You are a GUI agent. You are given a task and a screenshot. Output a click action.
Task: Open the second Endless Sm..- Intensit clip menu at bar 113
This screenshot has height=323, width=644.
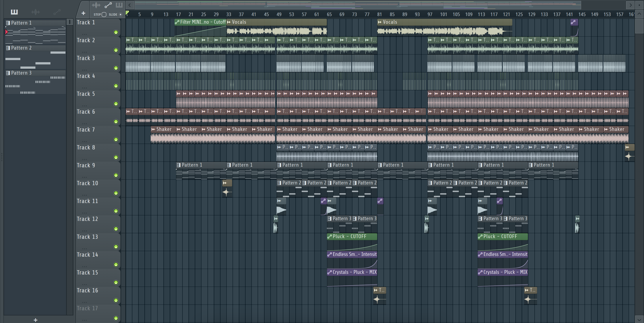480,254
